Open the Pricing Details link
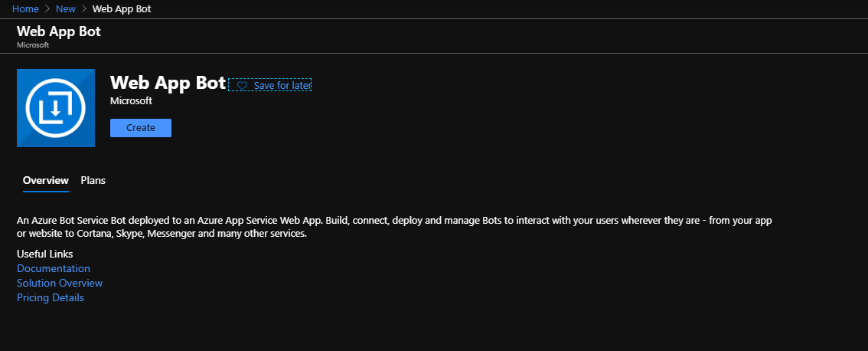Screen dimensions: 868x351 click(x=51, y=298)
